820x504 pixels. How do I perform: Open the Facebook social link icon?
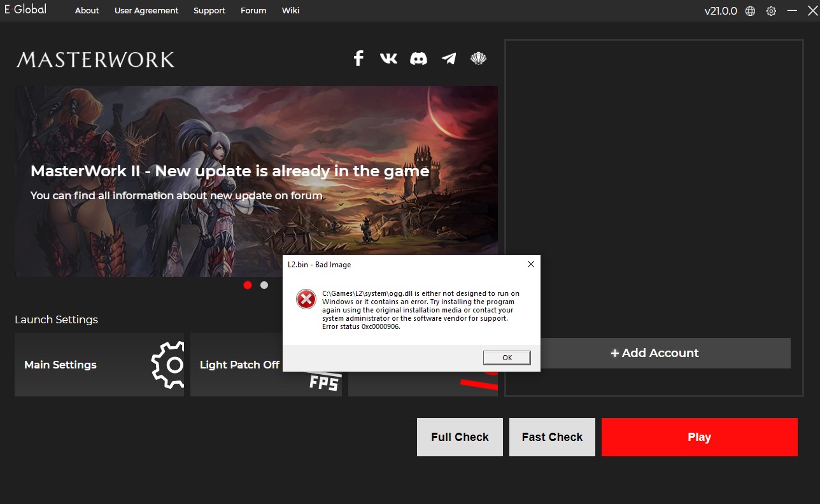358,59
